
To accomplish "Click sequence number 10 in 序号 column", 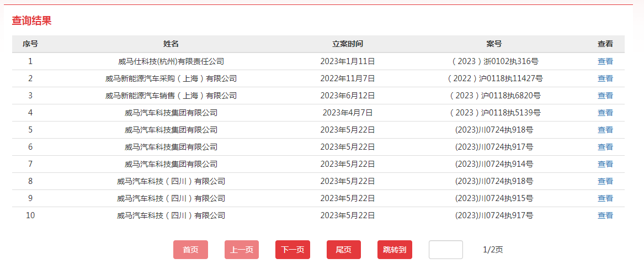I will [x=30, y=215].
